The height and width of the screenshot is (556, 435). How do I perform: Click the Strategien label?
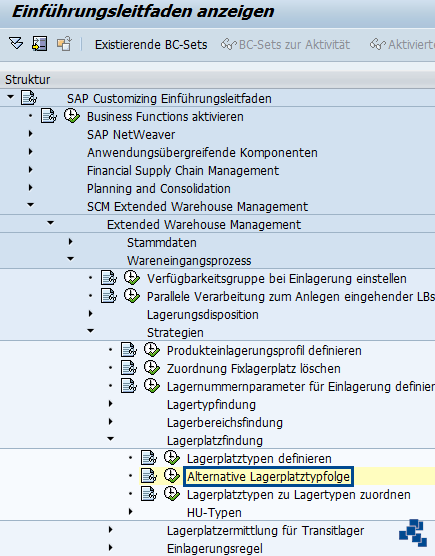tap(175, 333)
